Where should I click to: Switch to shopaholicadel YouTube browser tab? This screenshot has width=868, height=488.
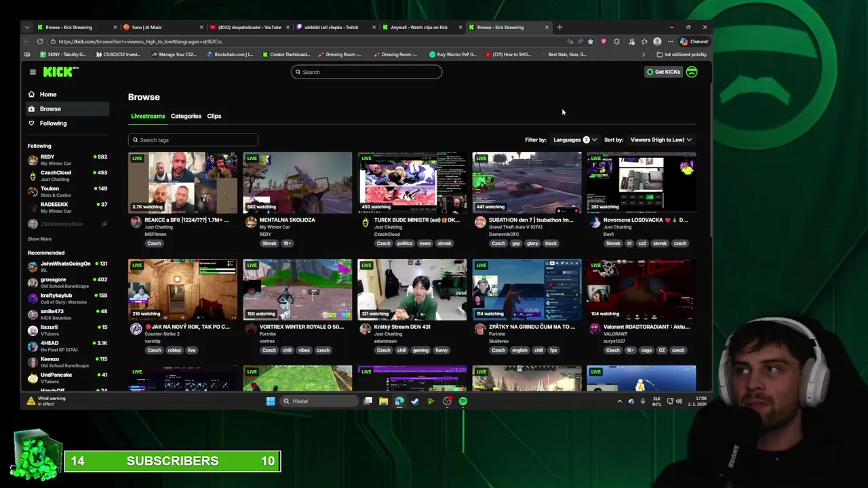pyautogui.click(x=250, y=27)
